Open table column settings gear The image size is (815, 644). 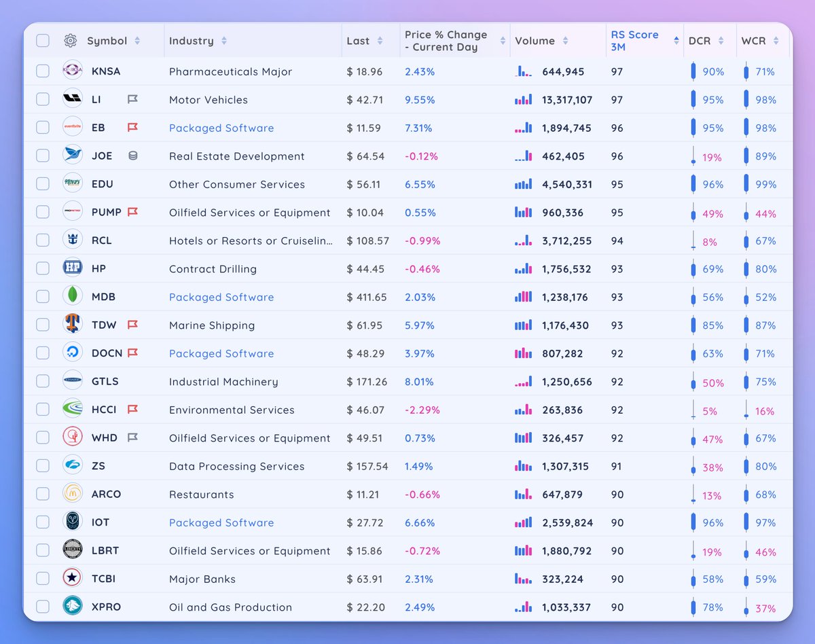pos(70,41)
